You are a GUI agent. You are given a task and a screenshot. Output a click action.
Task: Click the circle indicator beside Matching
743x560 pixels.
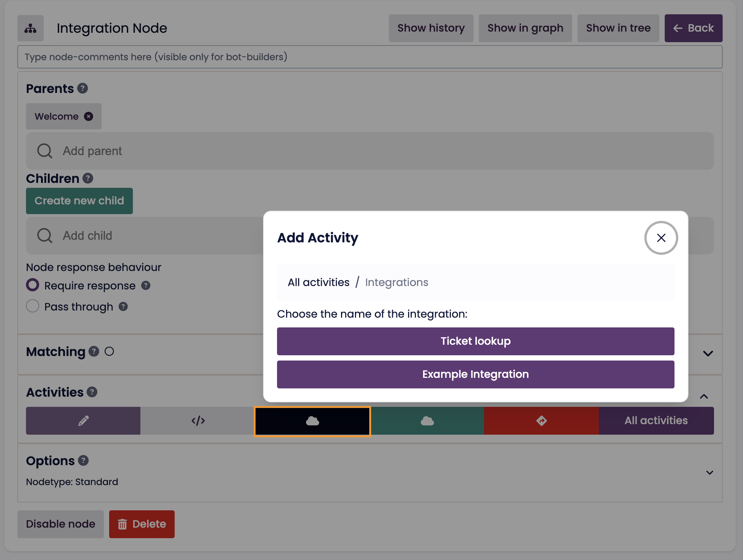(109, 352)
